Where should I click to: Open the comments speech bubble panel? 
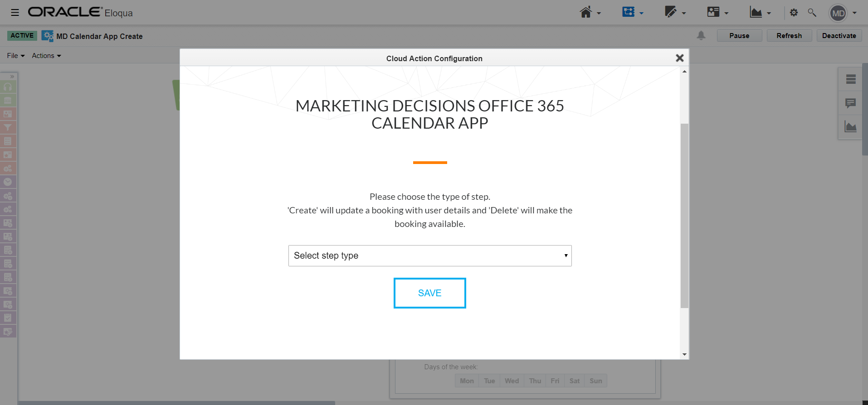coord(850,103)
